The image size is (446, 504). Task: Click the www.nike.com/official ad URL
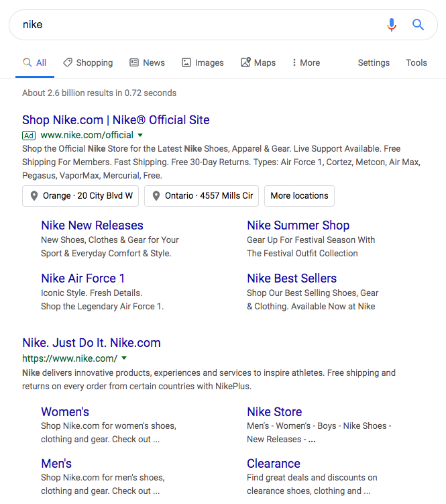pos(87,136)
